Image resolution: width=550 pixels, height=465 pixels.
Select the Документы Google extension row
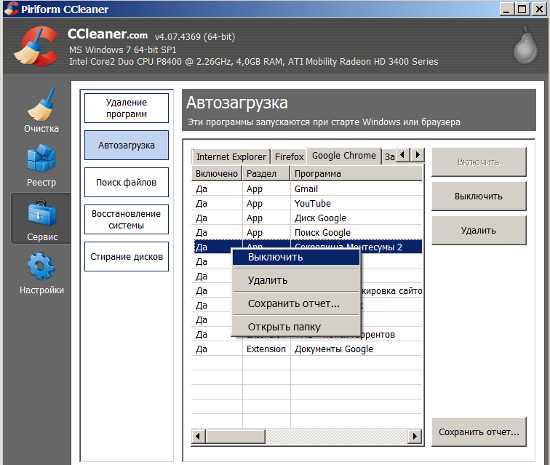[307, 349]
